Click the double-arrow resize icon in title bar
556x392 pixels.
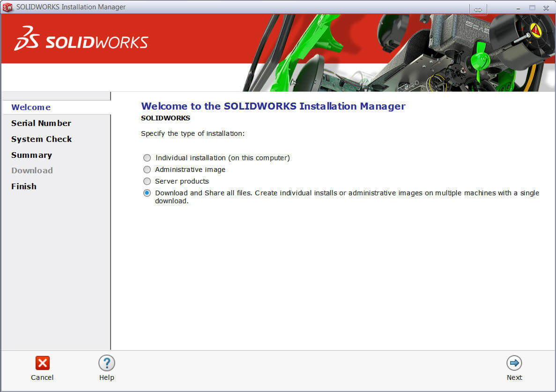(478, 8)
